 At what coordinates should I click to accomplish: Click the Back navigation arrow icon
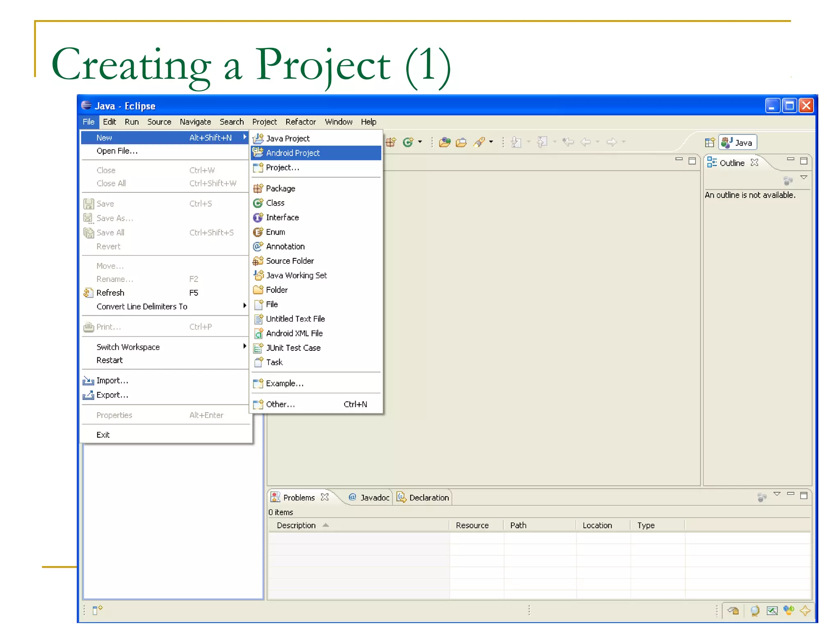(x=586, y=142)
